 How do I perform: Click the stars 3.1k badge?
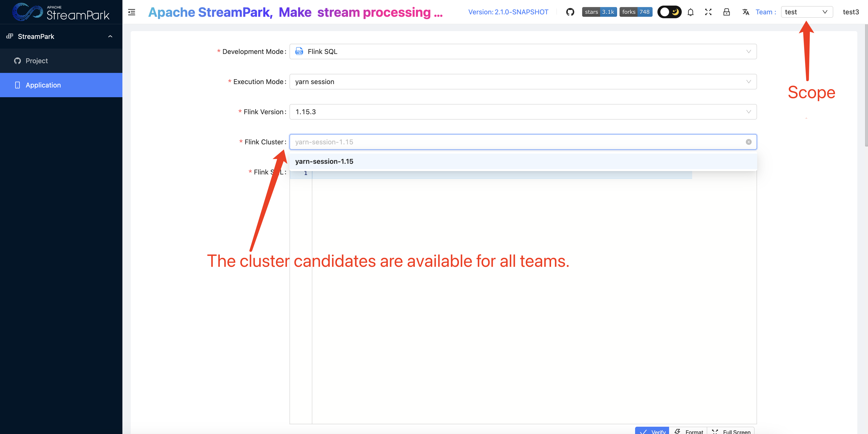click(599, 12)
